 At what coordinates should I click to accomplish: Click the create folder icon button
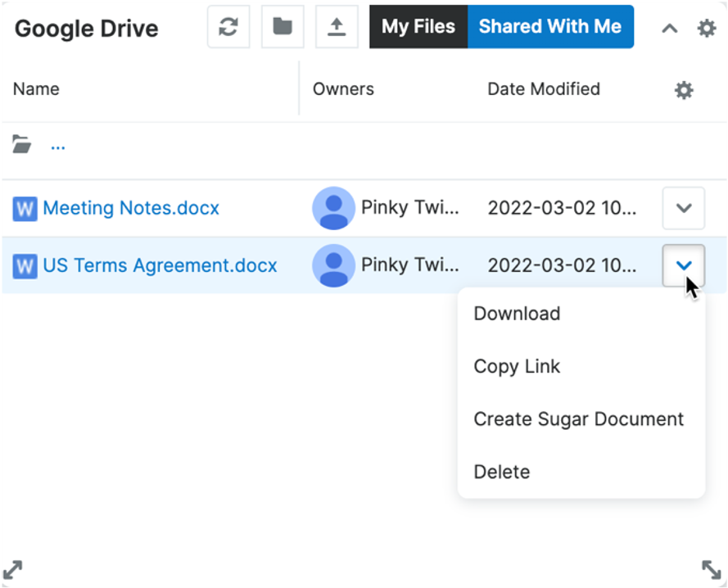pyautogui.click(x=283, y=27)
